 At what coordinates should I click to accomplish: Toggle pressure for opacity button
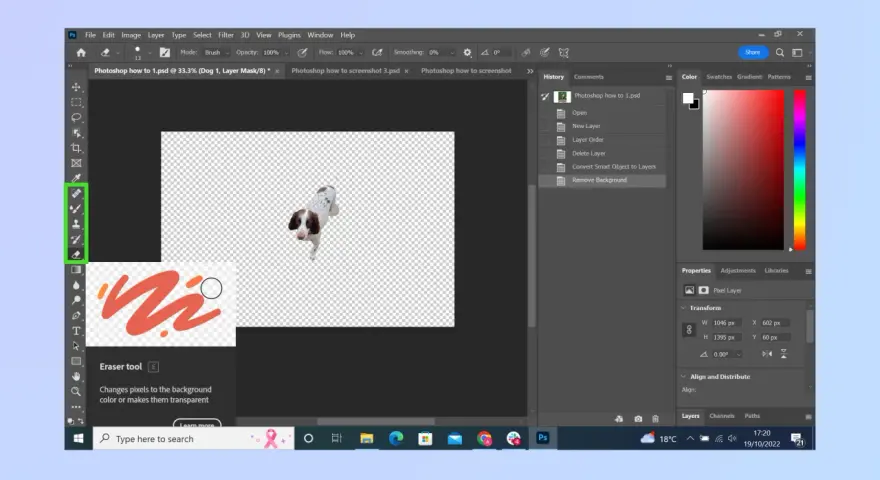pyautogui.click(x=302, y=52)
